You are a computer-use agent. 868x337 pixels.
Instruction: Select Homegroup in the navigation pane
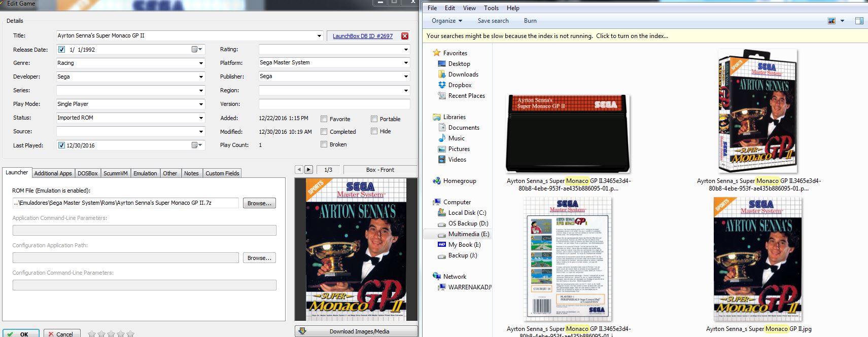[x=460, y=181]
